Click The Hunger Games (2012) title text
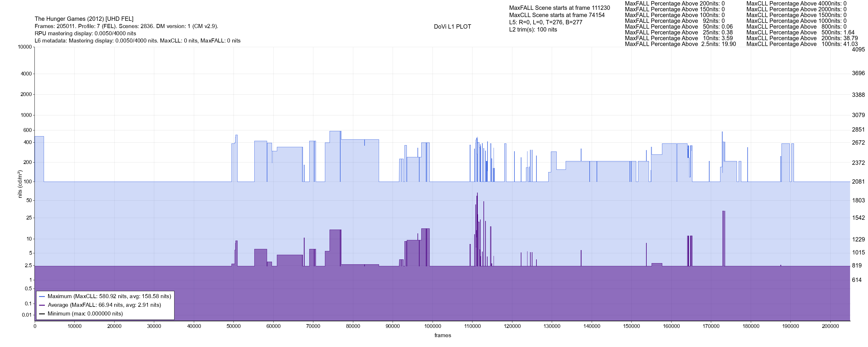 (x=84, y=19)
